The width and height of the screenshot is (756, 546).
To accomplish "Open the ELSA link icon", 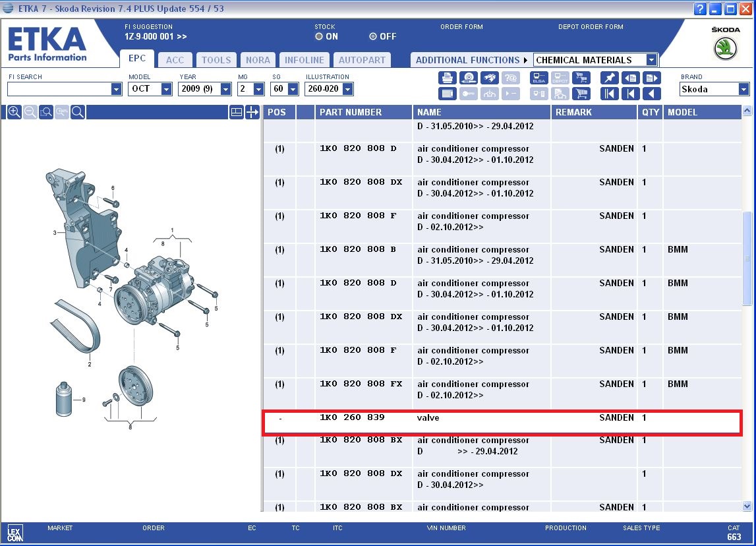I will [539, 78].
